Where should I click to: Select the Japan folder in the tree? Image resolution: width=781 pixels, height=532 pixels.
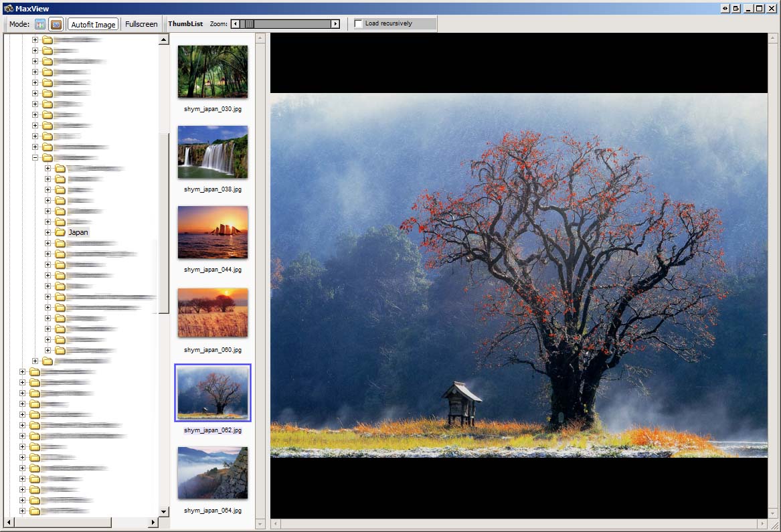(x=78, y=232)
